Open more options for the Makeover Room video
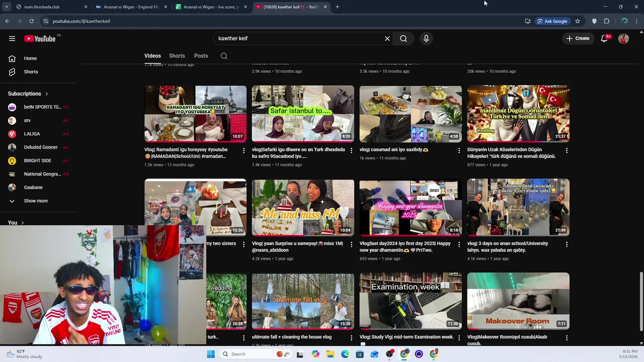This screenshot has height=362, width=644. (567, 338)
